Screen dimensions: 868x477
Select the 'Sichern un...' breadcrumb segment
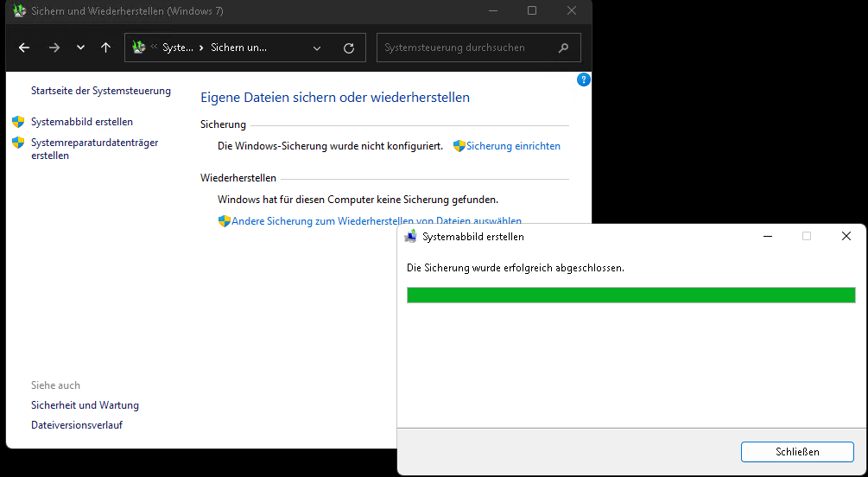click(238, 48)
